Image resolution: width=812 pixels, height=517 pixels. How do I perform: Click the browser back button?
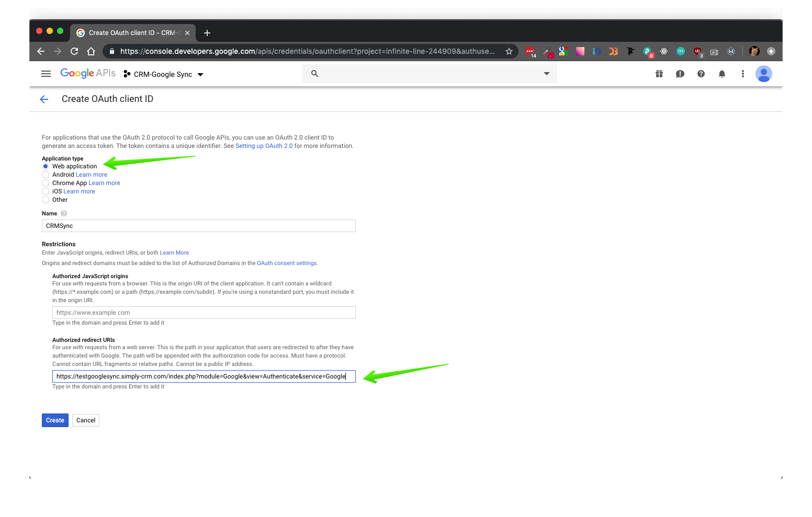(x=41, y=51)
